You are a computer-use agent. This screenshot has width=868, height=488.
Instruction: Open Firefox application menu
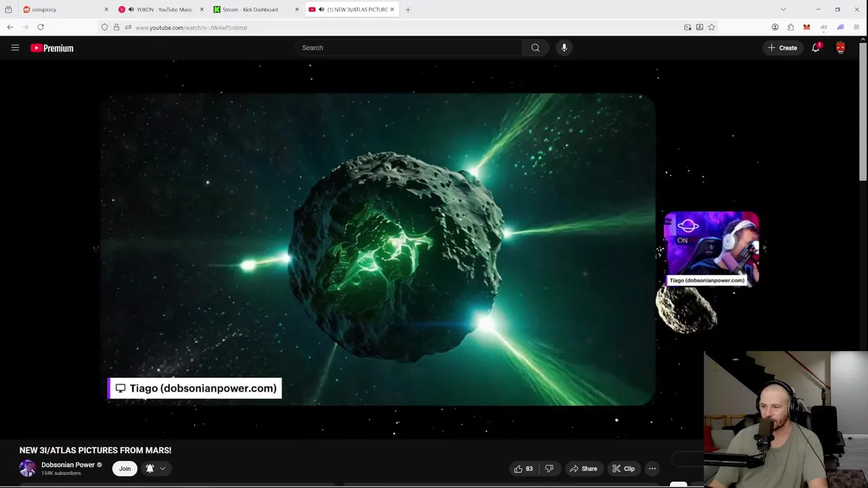point(856,27)
